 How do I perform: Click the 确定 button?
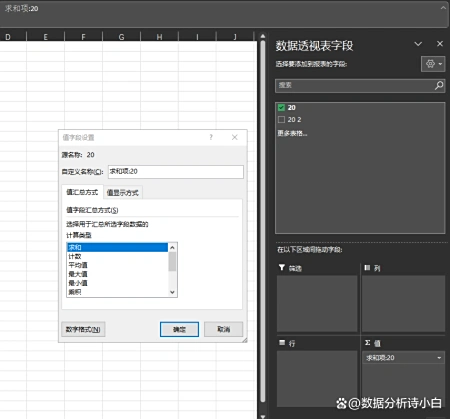(179, 329)
